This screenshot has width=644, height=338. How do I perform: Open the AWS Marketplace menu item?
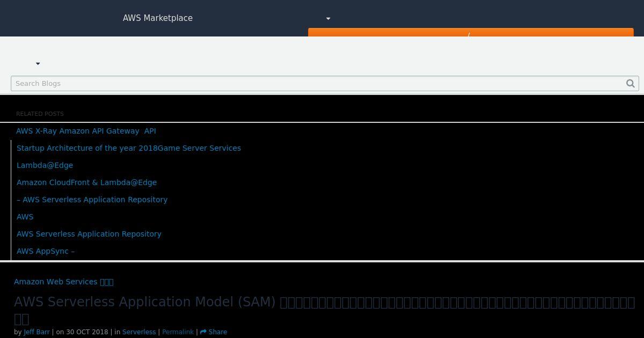(158, 18)
